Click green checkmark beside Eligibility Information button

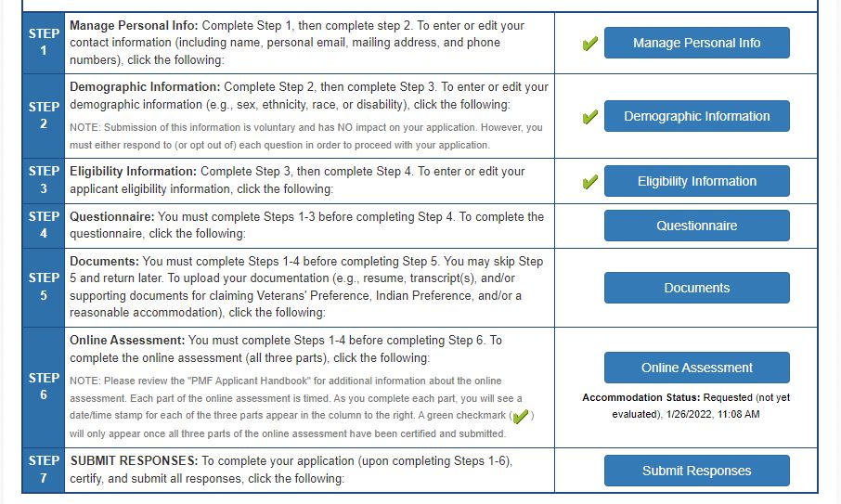coord(589,182)
